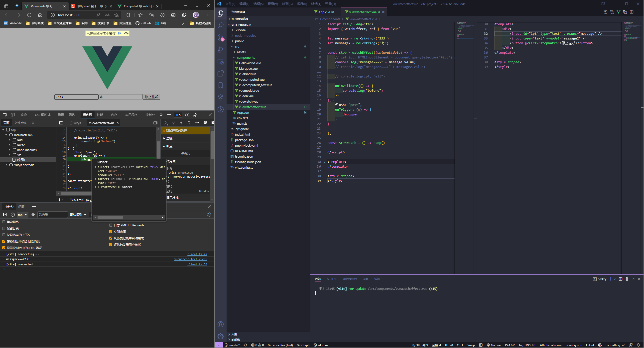
Task: Open 文件(F) menu in VS Code
Action: (x=230, y=4)
